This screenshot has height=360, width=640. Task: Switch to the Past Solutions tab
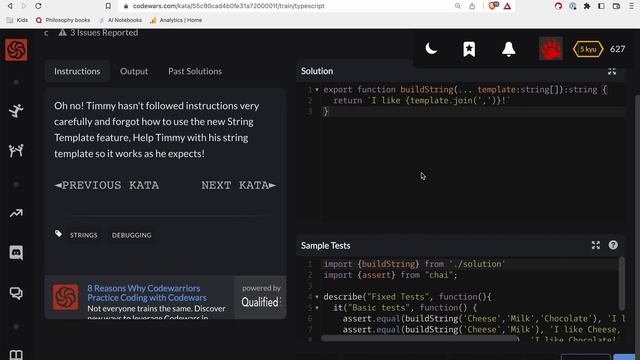point(195,71)
